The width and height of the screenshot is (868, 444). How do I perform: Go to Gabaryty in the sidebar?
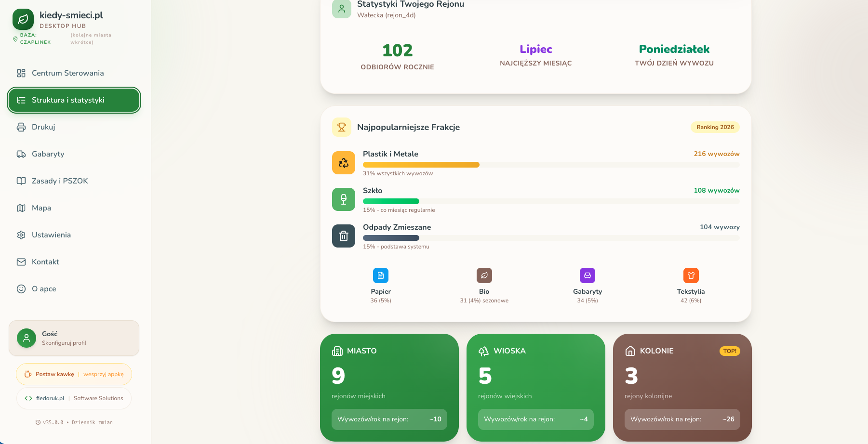(x=48, y=154)
